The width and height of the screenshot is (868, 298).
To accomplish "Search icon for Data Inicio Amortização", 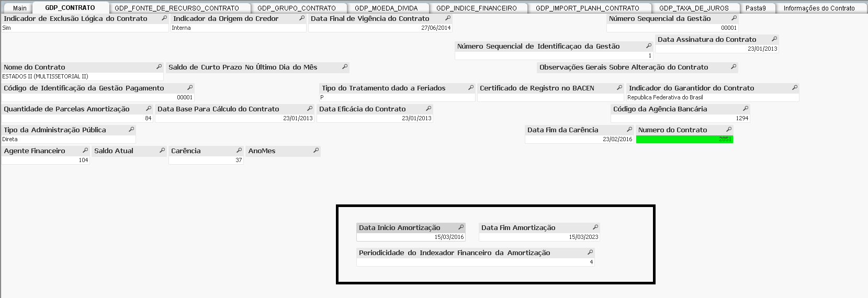I will tap(461, 227).
